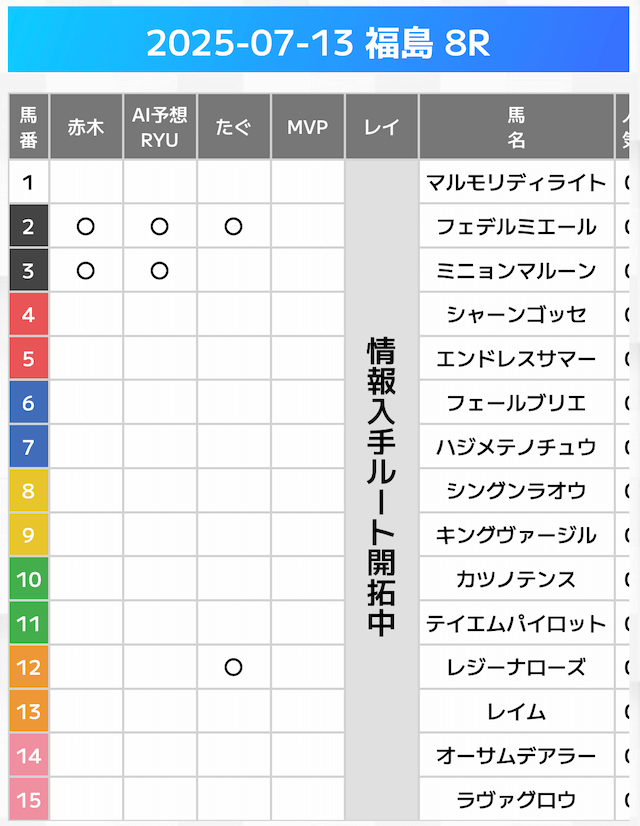Select orange horse number 13 cell
The image size is (640, 826).
pos(29,712)
